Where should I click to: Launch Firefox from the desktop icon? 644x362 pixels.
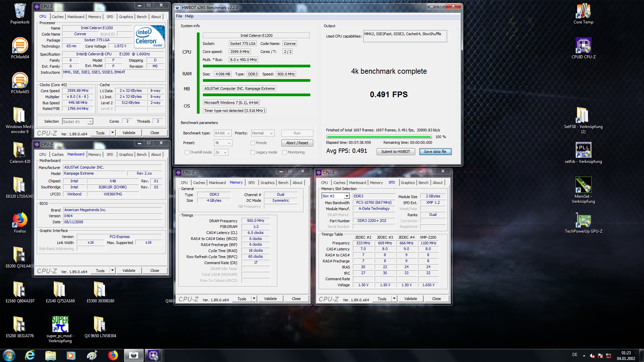click(20, 222)
